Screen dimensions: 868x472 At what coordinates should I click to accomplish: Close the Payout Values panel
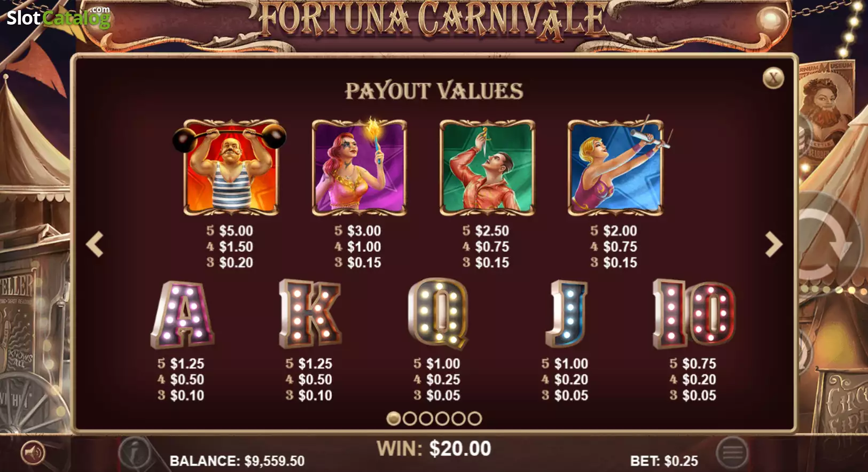pos(773,78)
